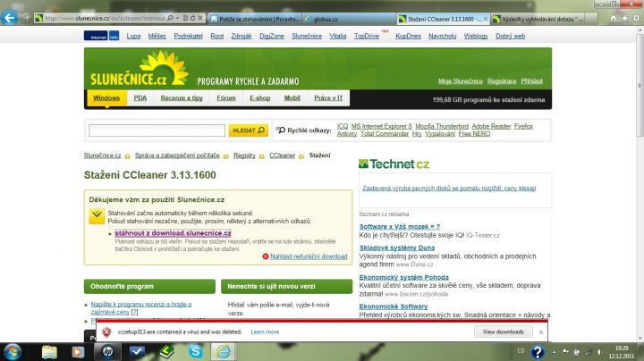Select the PDA menu item

[x=140, y=98]
